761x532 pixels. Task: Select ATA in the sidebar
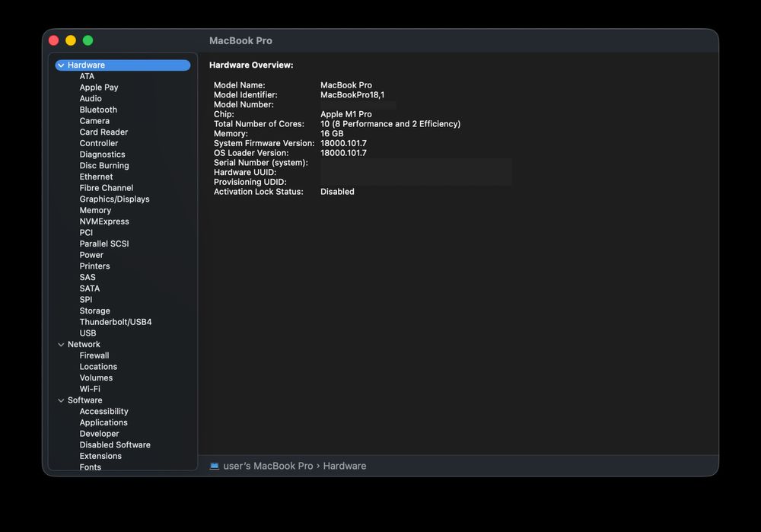coord(87,76)
